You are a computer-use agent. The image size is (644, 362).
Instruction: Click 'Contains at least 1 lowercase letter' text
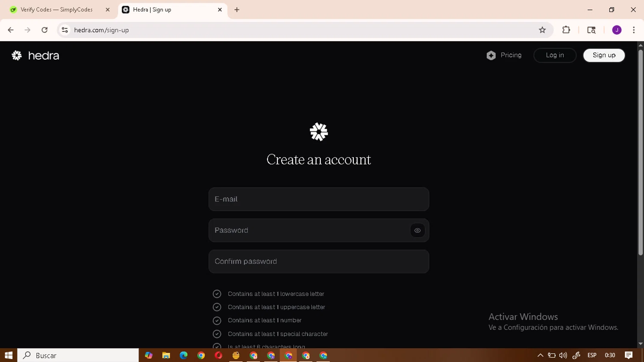[276, 294]
